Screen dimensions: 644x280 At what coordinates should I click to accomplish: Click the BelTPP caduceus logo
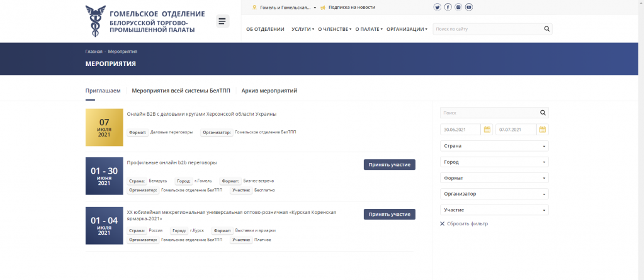(95, 21)
